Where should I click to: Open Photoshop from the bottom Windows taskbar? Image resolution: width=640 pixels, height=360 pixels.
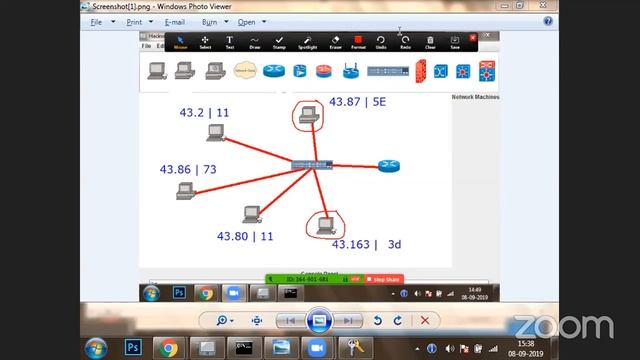133,347
